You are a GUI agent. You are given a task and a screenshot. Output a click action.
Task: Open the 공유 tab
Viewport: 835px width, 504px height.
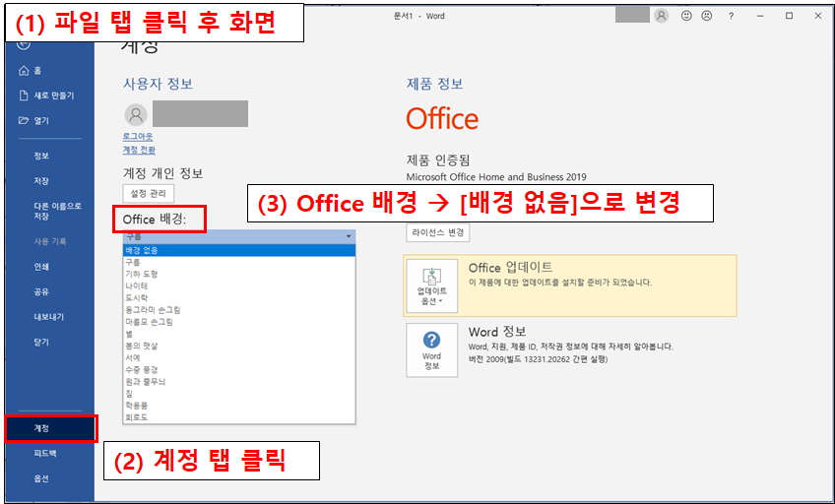pyautogui.click(x=41, y=291)
